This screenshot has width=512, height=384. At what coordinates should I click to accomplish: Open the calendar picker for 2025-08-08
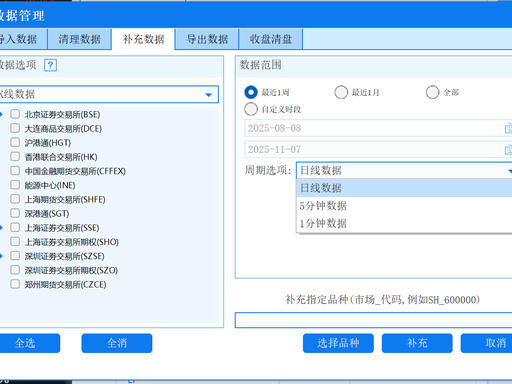(x=509, y=128)
